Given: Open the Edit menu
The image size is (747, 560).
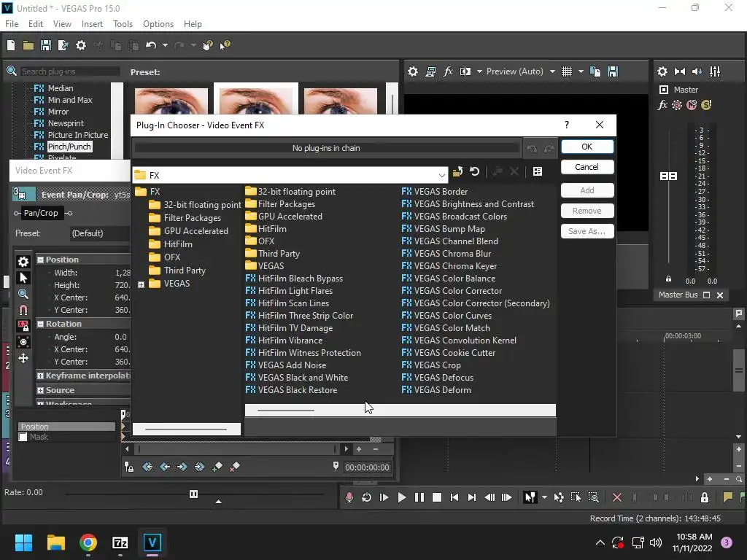Looking at the screenshot, I should click(x=36, y=24).
